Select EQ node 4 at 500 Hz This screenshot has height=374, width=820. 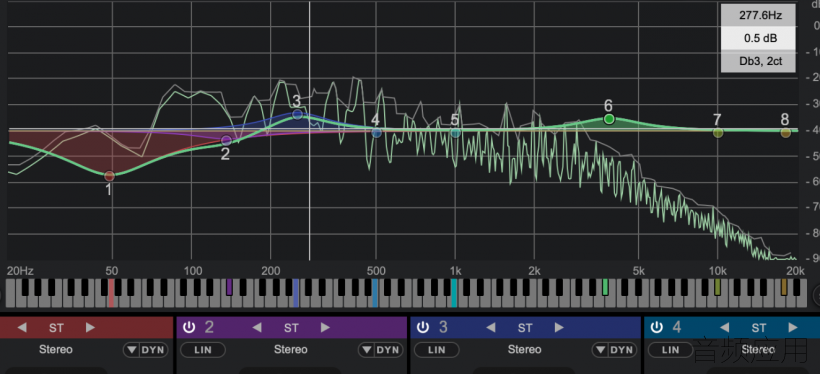pyautogui.click(x=377, y=133)
